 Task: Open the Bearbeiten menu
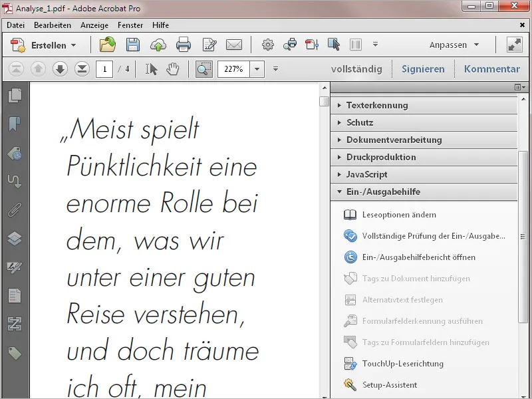pos(53,25)
